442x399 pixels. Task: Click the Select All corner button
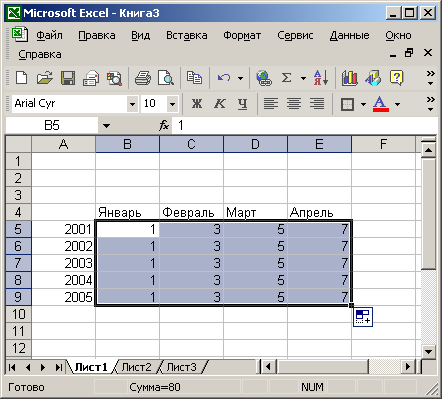19,144
